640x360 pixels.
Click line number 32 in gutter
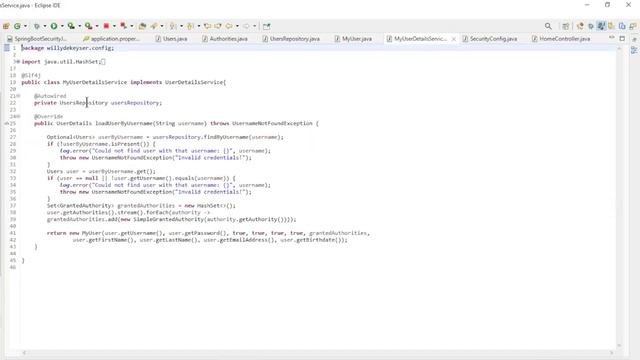coord(13,171)
